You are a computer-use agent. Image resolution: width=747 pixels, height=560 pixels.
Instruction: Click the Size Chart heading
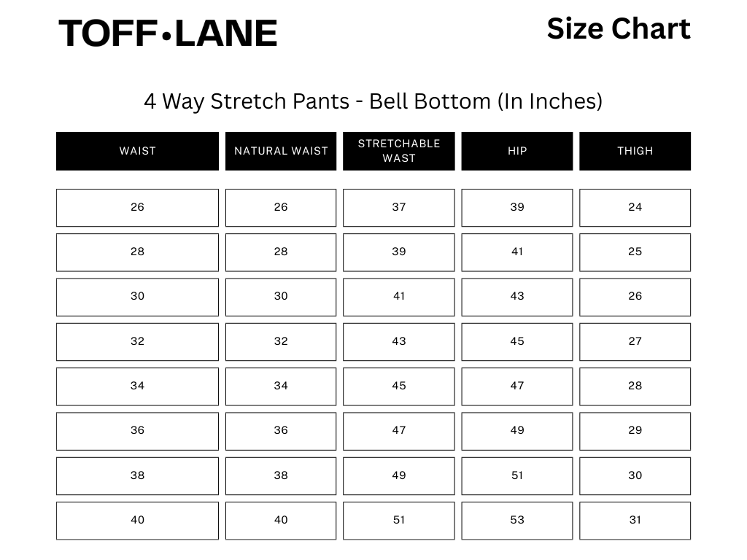(x=618, y=29)
